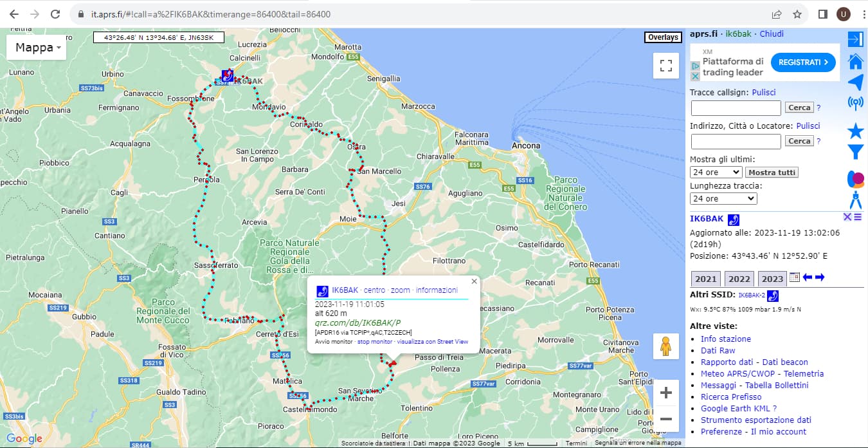The width and height of the screenshot is (868, 448).
Task: Open the Mappa map type dropdown
Action: point(37,48)
